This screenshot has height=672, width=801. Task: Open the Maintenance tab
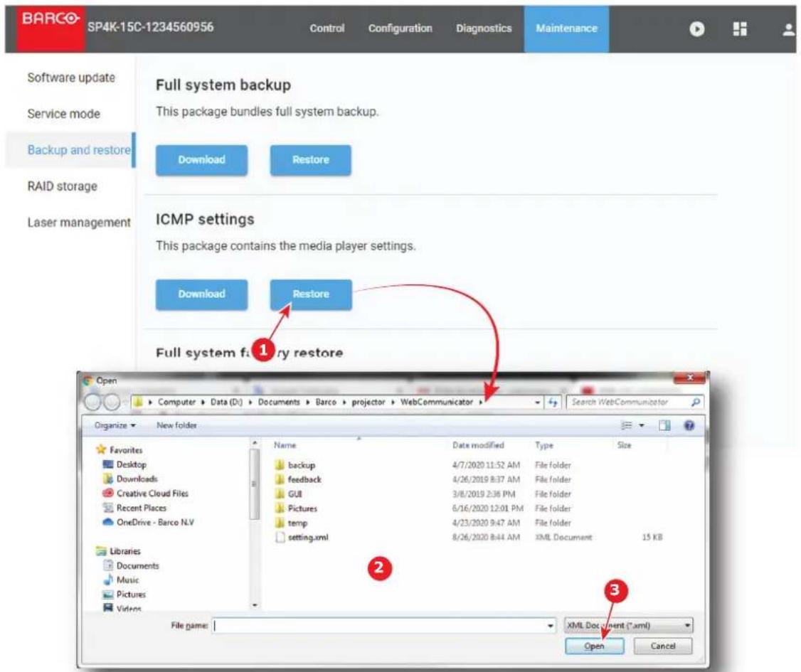point(566,28)
